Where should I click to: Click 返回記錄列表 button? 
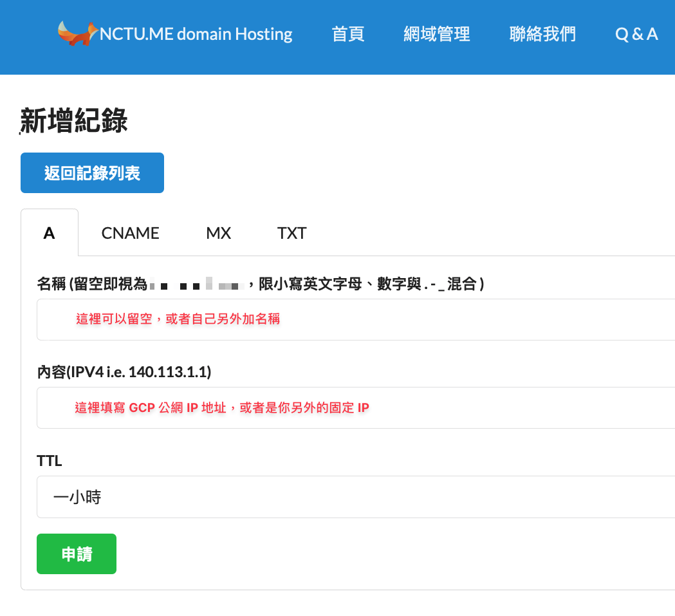[92, 173]
